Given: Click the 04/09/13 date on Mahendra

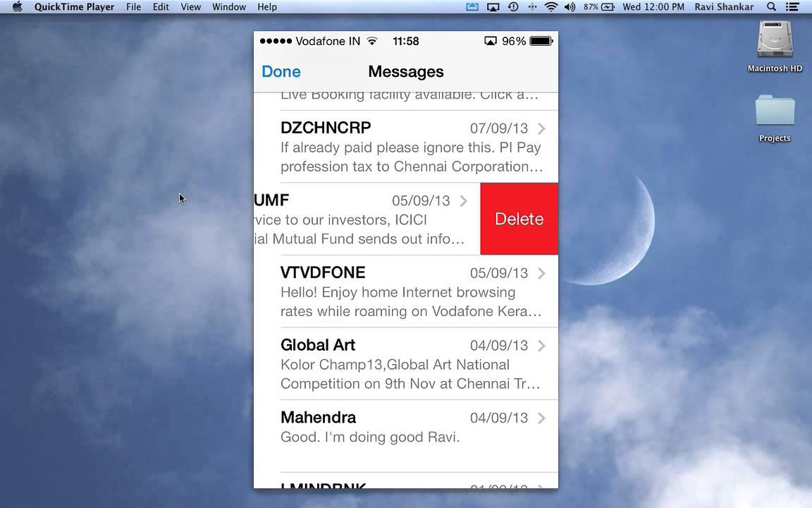Looking at the screenshot, I should point(499,418).
